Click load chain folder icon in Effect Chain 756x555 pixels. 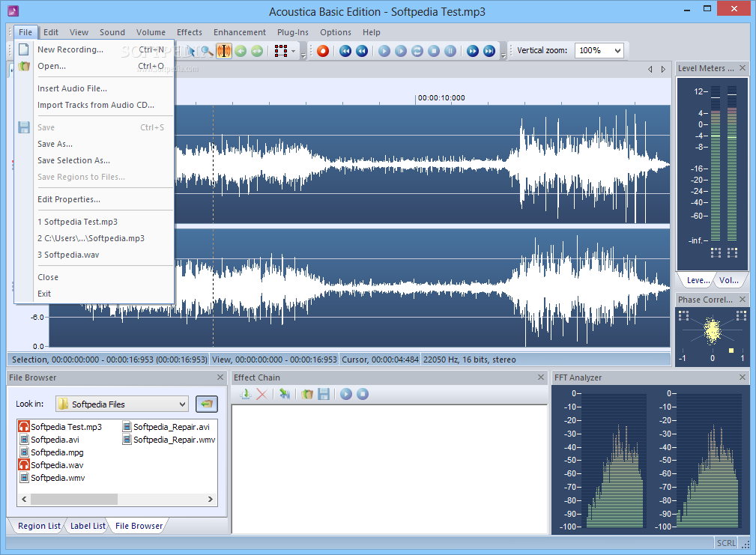307,395
